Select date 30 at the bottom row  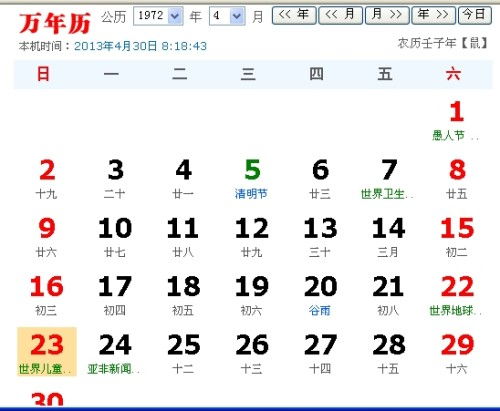pyautogui.click(x=47, y=399)
